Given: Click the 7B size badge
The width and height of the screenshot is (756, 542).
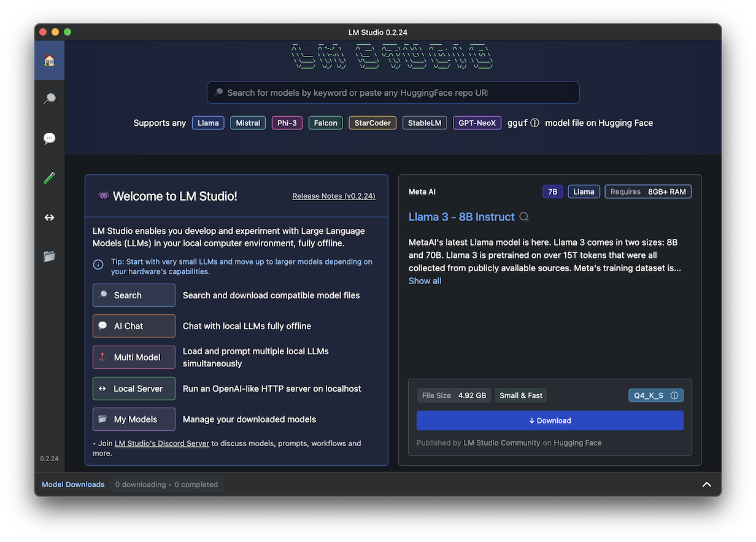Looking at the screenshot, I should point(552,192).
